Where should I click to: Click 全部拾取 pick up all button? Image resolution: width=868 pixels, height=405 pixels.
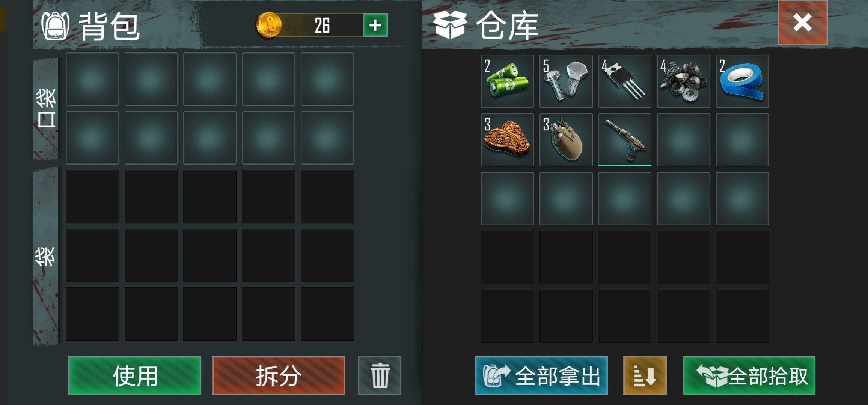coord(749,375)
